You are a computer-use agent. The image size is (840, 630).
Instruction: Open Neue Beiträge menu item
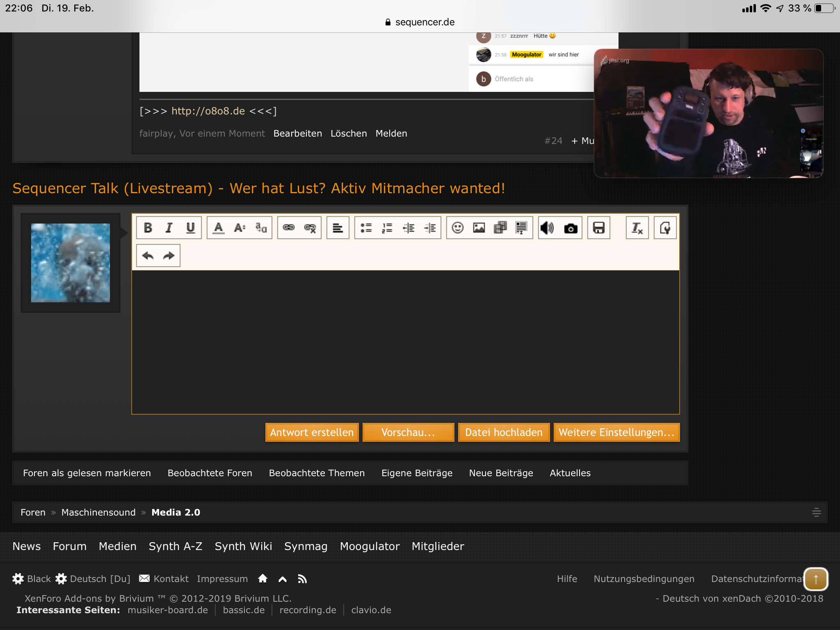[501, 473]
